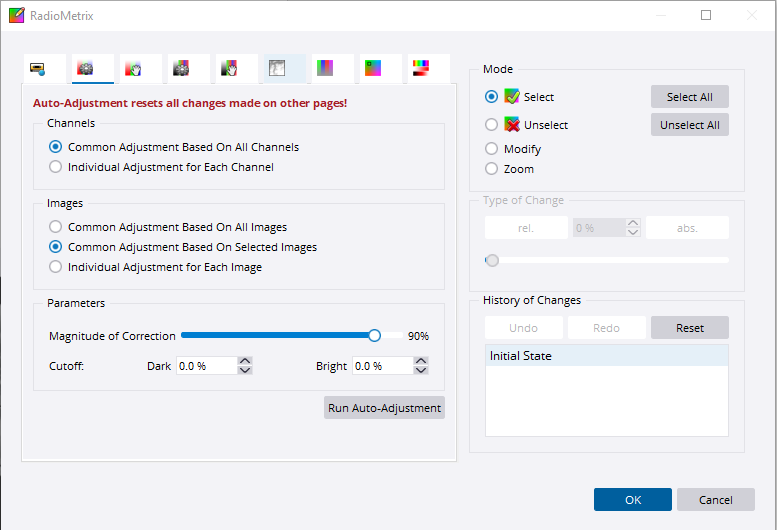Screen dimensions: 777x530
Task: Open the tab with hand over grayscale gradient
Action: click(229, 68)
